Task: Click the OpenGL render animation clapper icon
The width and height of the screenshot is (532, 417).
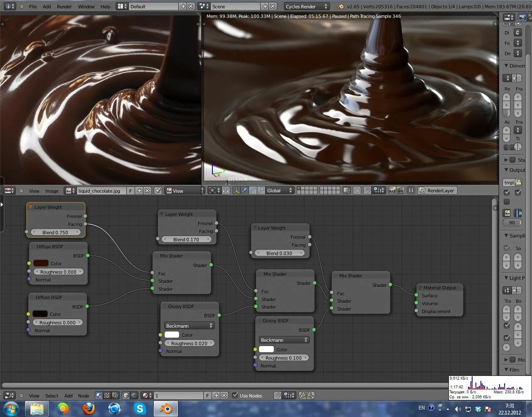Action: (x=400, y=191)
